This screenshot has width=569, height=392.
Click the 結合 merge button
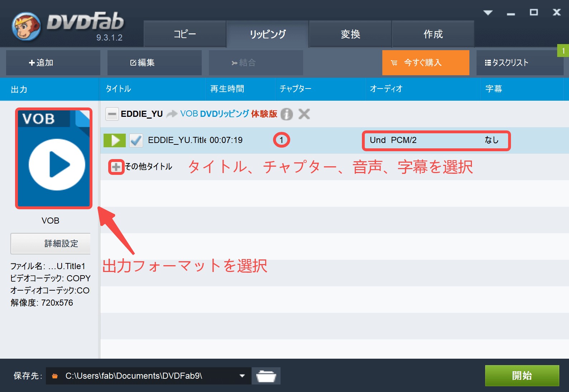256,63
